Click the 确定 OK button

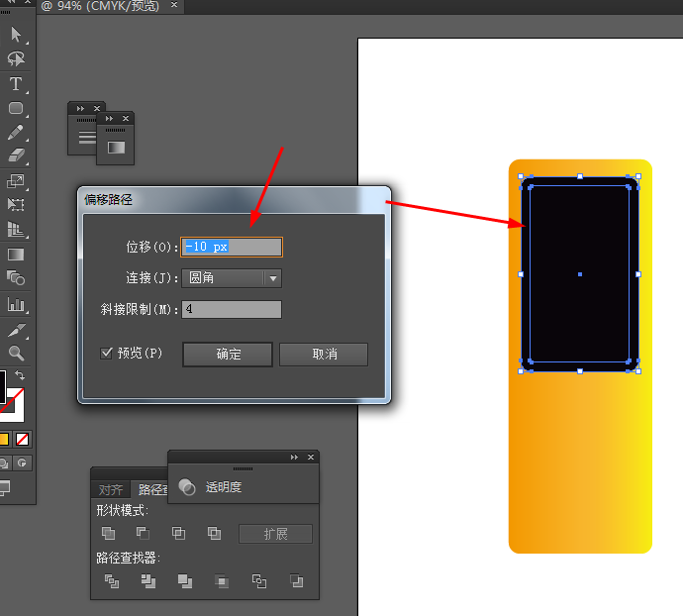click(x=228, y=354)
